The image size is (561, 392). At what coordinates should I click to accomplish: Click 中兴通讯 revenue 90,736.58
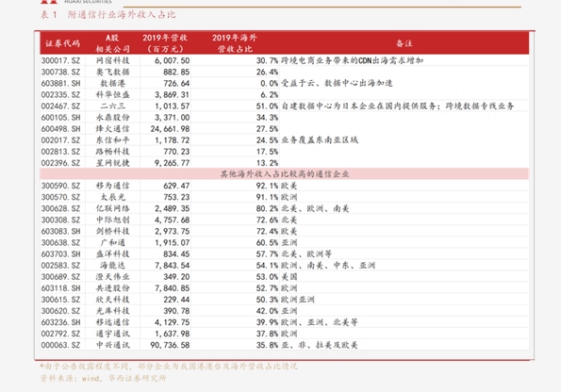[170, 345]
